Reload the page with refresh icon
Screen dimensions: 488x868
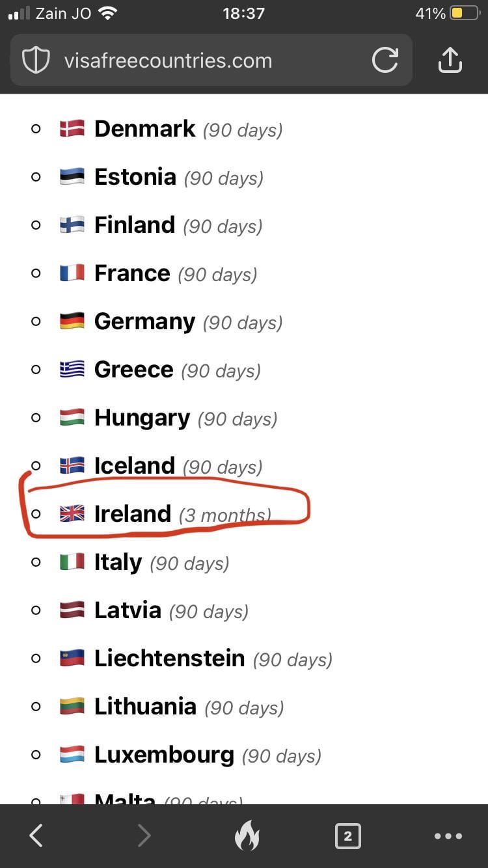point(385,61)
